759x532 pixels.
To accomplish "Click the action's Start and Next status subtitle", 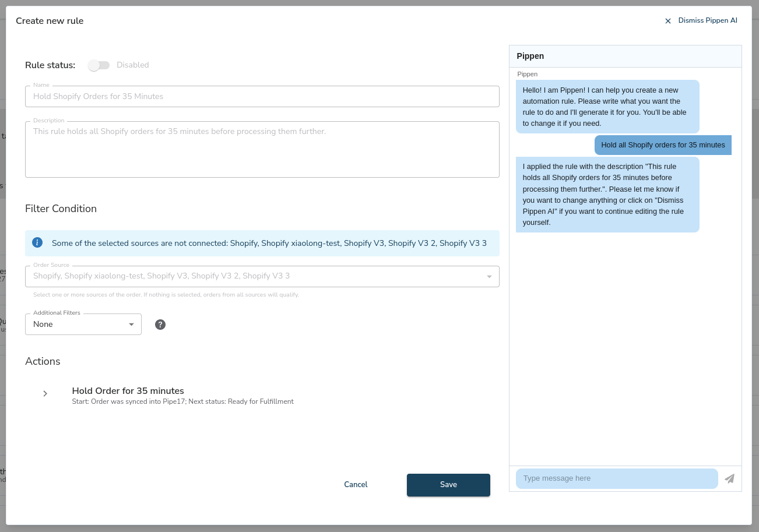I will [x=182, y=401].
